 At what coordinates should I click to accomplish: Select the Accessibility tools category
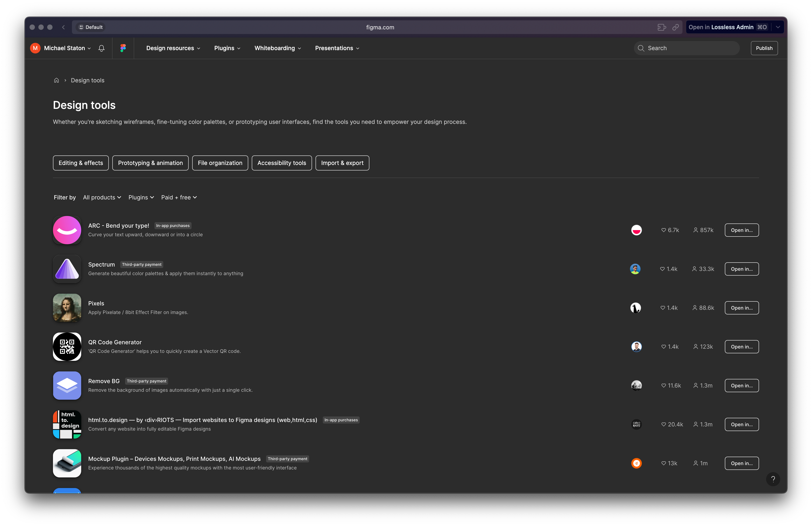282,163
